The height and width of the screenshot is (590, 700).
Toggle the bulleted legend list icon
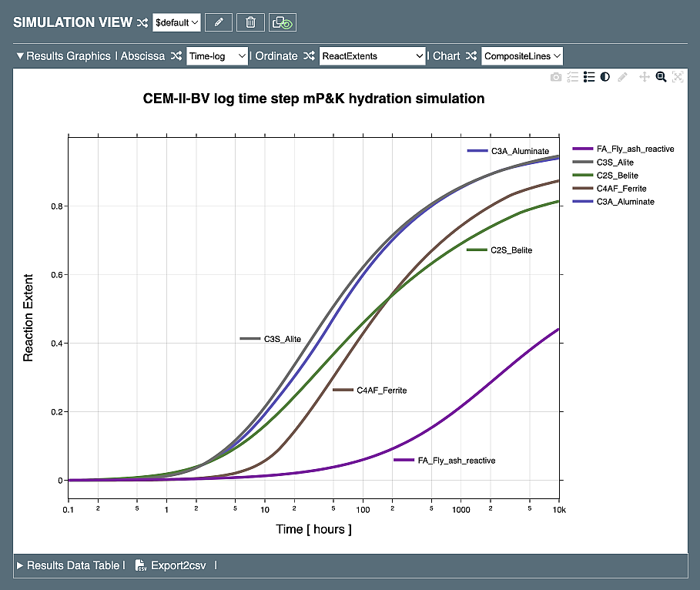(x=589, y=77)
